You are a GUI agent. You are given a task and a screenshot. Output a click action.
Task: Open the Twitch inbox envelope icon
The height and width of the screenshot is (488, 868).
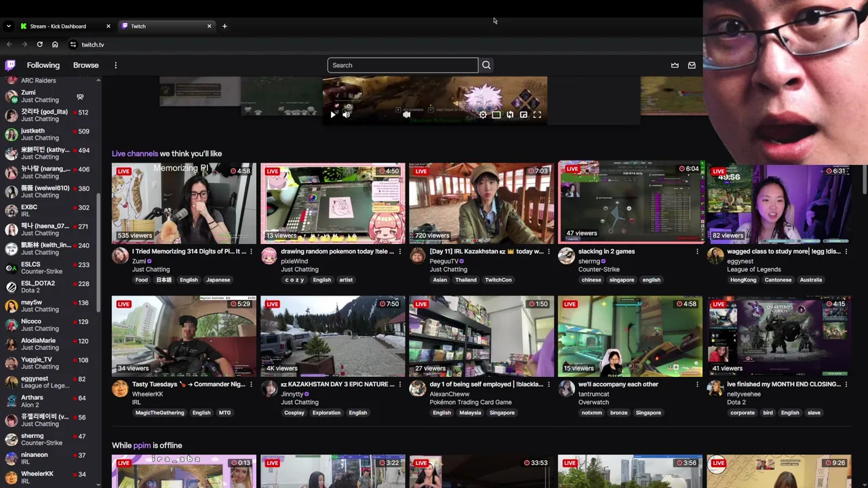click(x=692, y=65)
